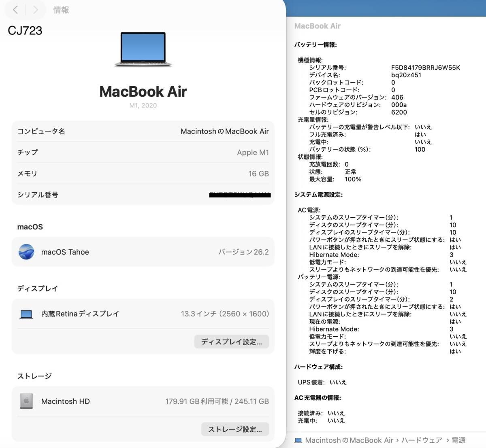Click AC電源: section label
The width and height of the screenshot is (486, 448).
309,210
